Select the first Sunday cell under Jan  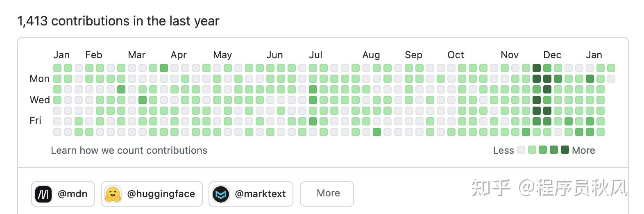tap(57, 68)
